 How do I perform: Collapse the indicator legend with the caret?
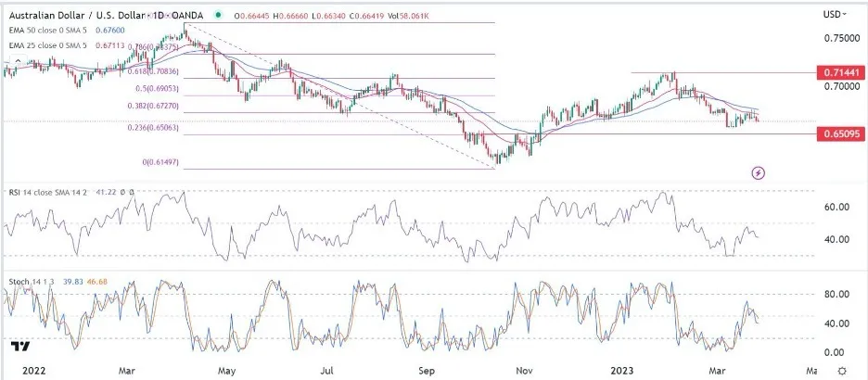coord(17,60)
